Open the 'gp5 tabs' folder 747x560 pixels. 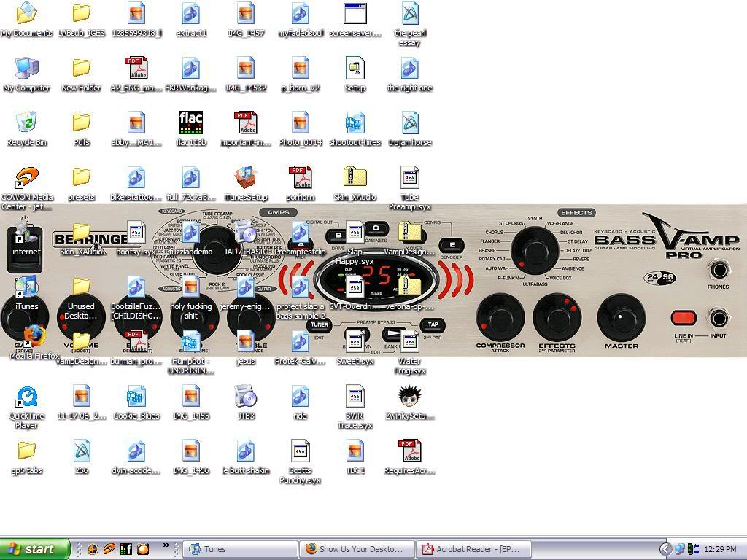point(27,451)
